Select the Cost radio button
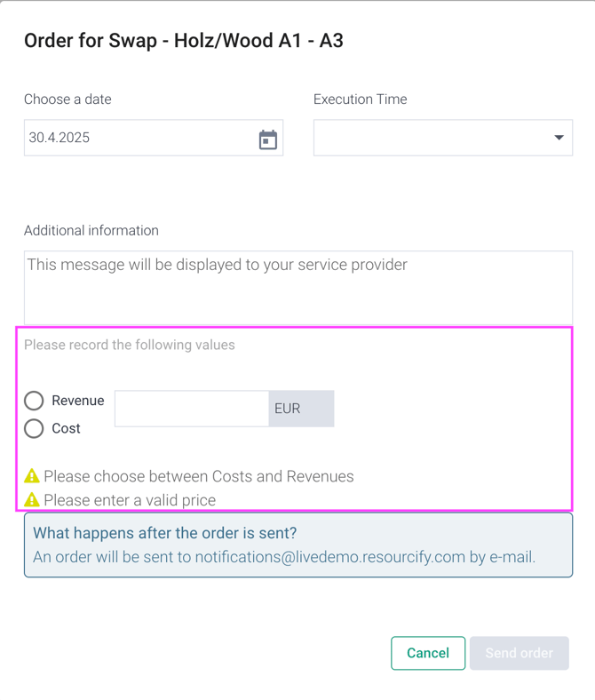This screenshot has width=595, height=700. pyautogui.click(x=34, y=428)
